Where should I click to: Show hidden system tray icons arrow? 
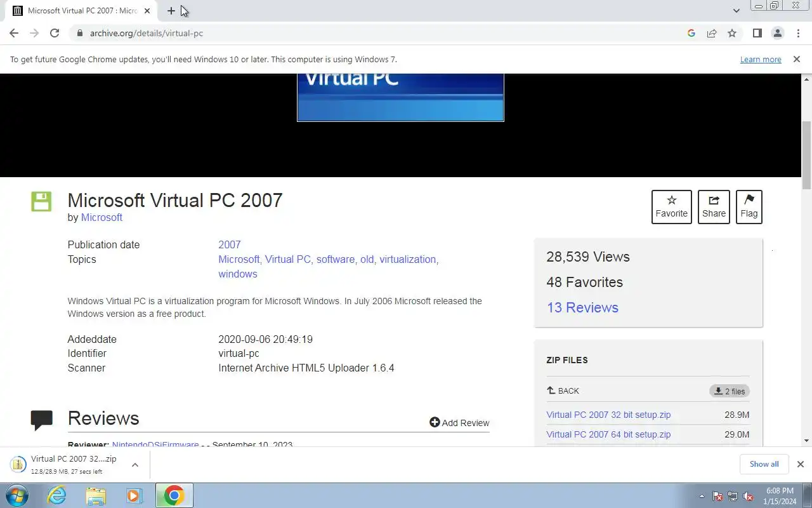(702, 496)
